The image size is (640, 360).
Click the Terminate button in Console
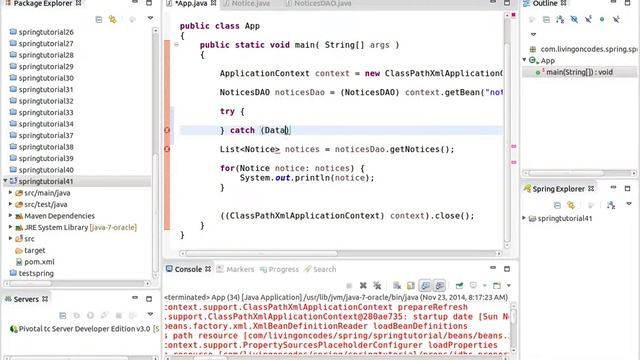(349, 285)
